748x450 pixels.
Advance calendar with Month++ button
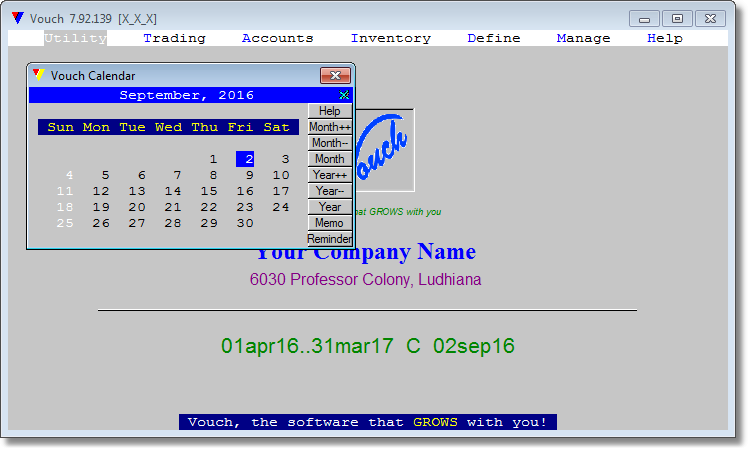click(330, 127)
